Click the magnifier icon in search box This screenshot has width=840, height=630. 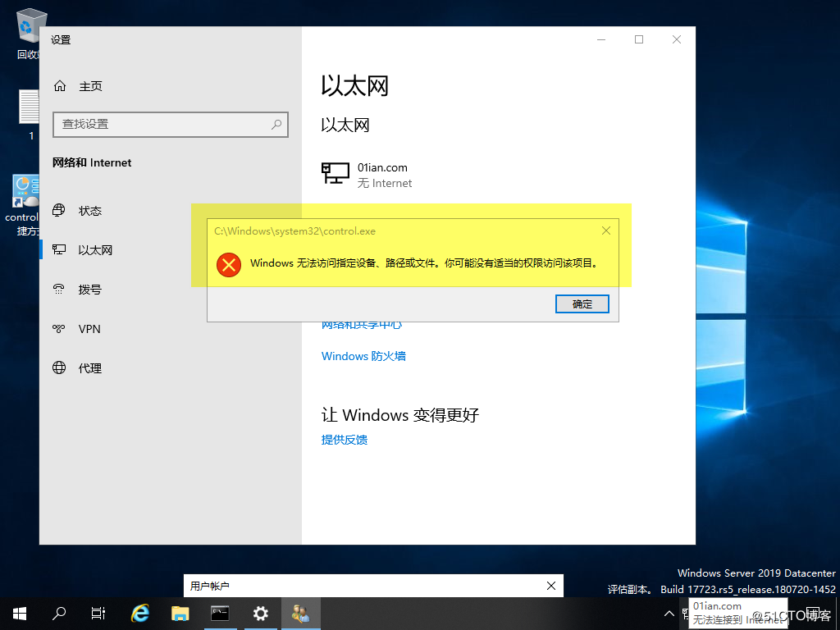276,125
